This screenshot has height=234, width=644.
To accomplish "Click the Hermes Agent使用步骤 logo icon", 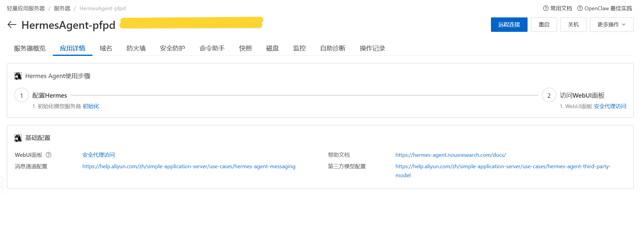I will coord(18,76).
